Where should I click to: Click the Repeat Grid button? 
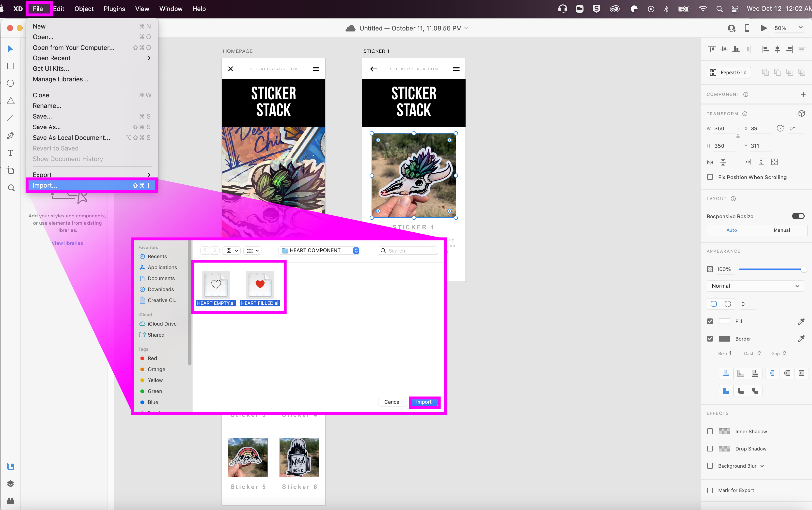(x=728, y=73)
